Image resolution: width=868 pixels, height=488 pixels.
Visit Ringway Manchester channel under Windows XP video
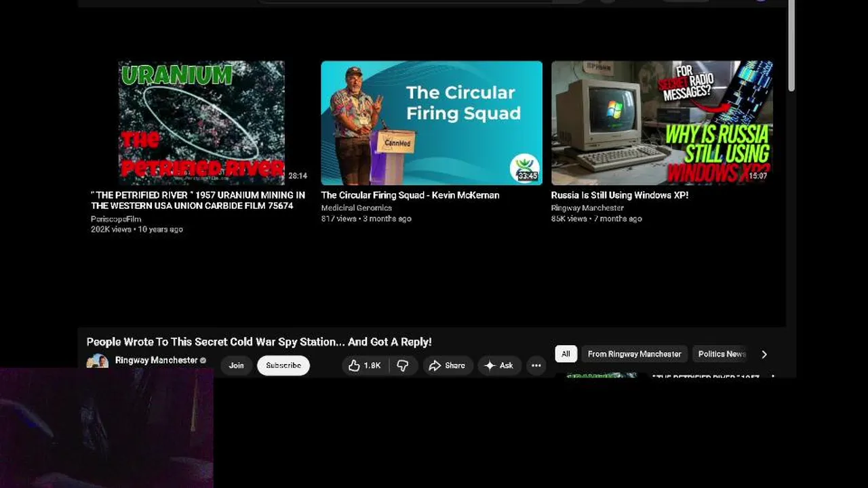click(x=587, y=208)
